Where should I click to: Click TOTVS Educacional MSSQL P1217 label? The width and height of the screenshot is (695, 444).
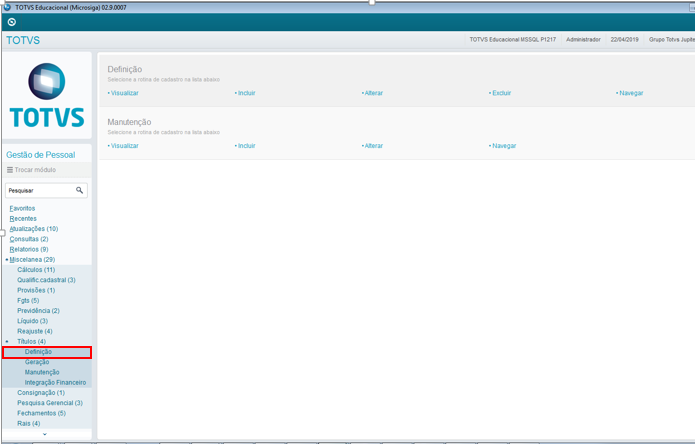click(512, 39)
